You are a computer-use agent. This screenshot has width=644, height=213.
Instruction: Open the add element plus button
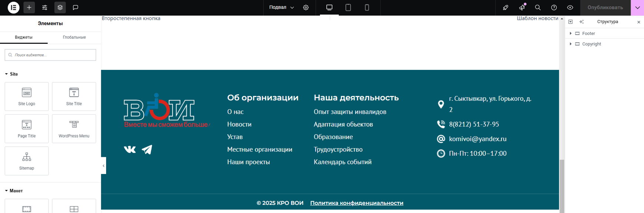pos(29,7)
